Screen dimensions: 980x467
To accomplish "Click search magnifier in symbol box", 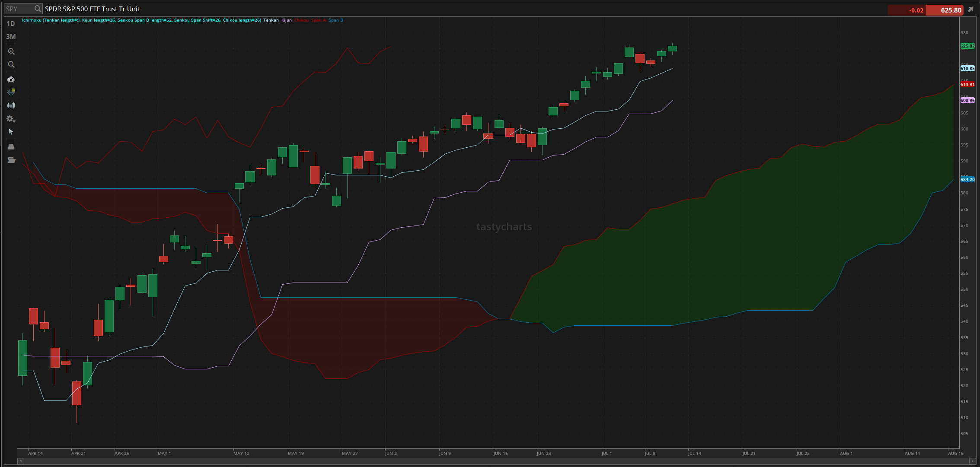I will (38, 9).
